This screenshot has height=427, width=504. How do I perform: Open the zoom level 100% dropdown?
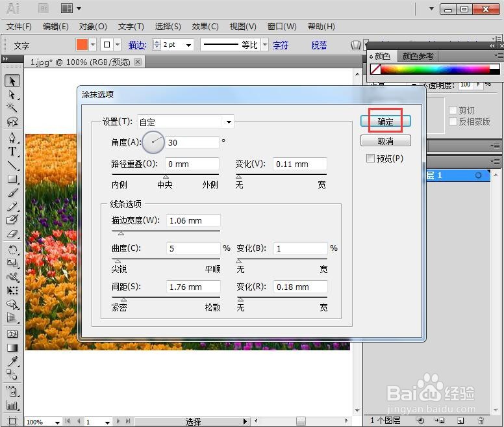pos(57,422)
